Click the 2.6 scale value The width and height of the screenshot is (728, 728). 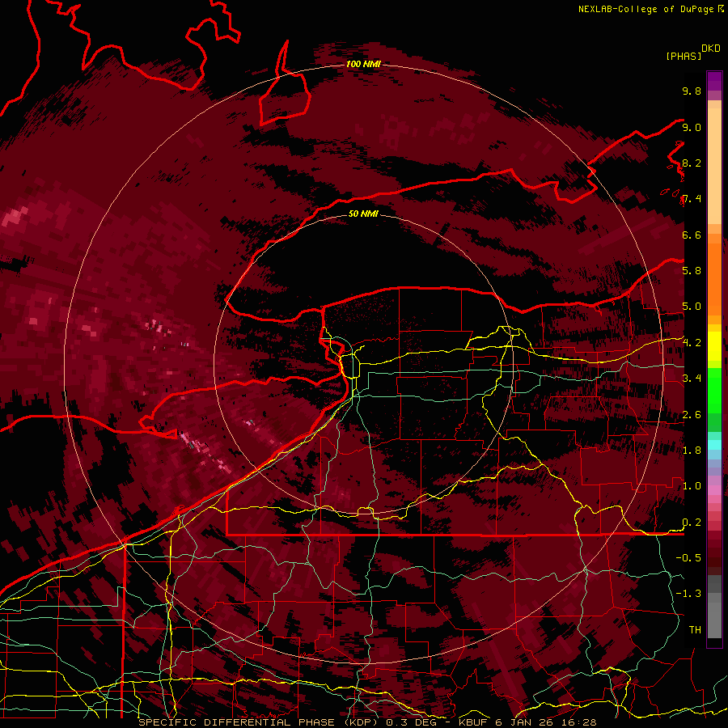[692, 415]
